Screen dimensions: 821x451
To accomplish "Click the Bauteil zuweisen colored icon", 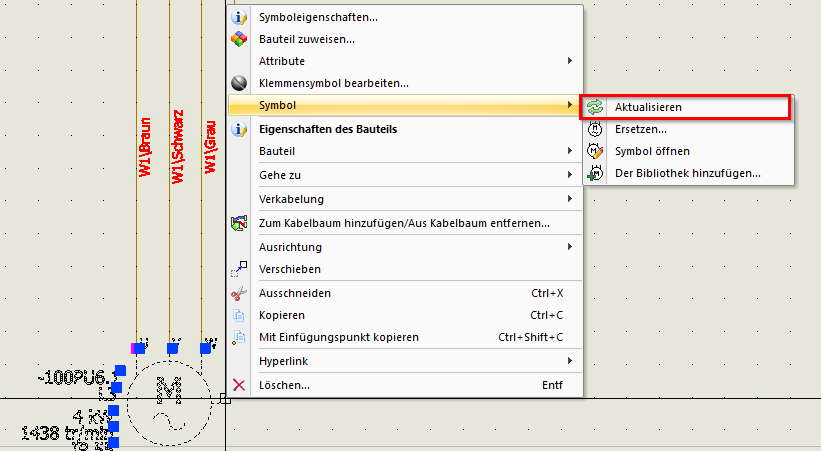I will pyautogui.click(x=239, y=39).
